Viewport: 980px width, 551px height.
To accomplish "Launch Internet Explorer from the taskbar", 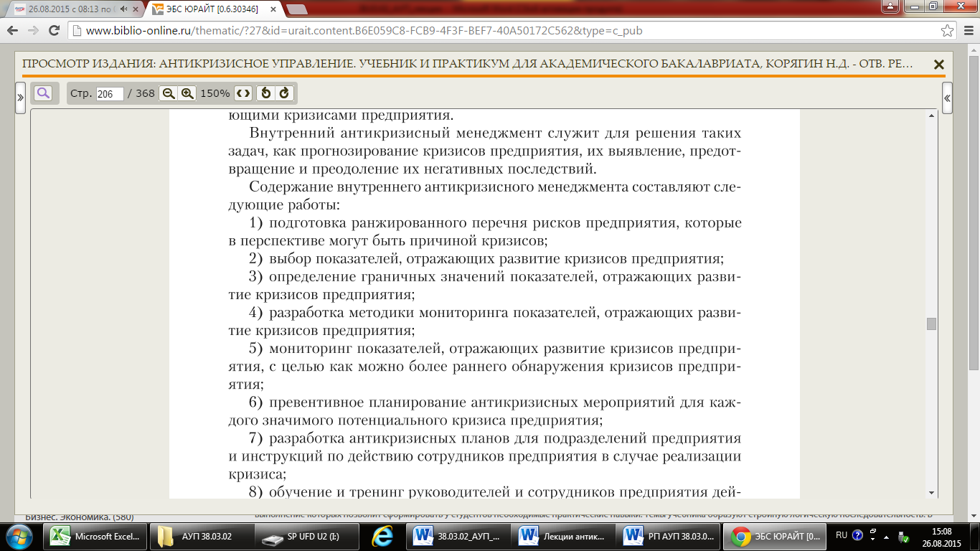I will pos(383,536).
